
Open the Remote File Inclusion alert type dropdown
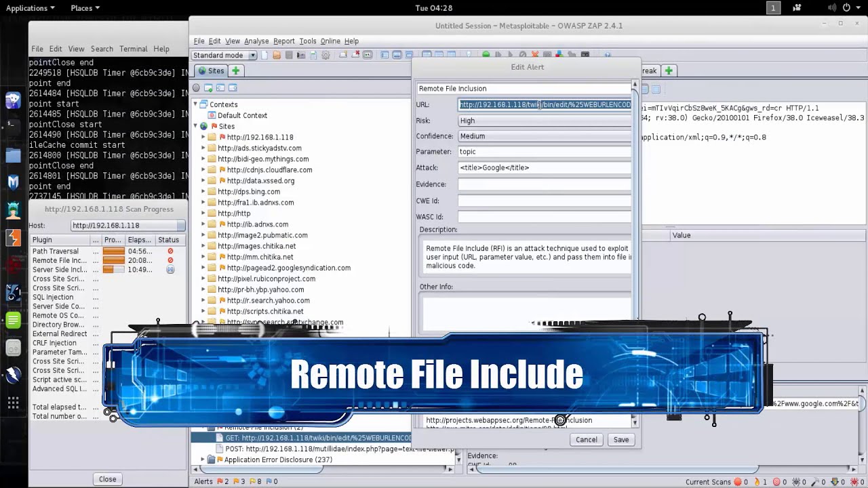[524, 88]
